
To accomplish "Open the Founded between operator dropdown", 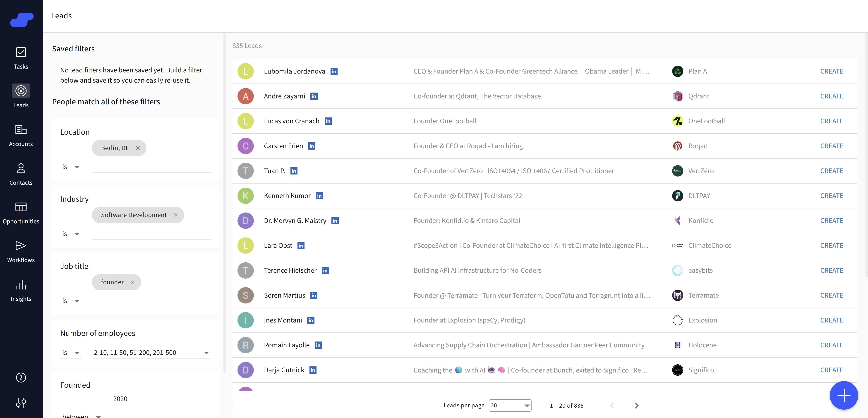I will pyautogui.click(x=81, y=416).
